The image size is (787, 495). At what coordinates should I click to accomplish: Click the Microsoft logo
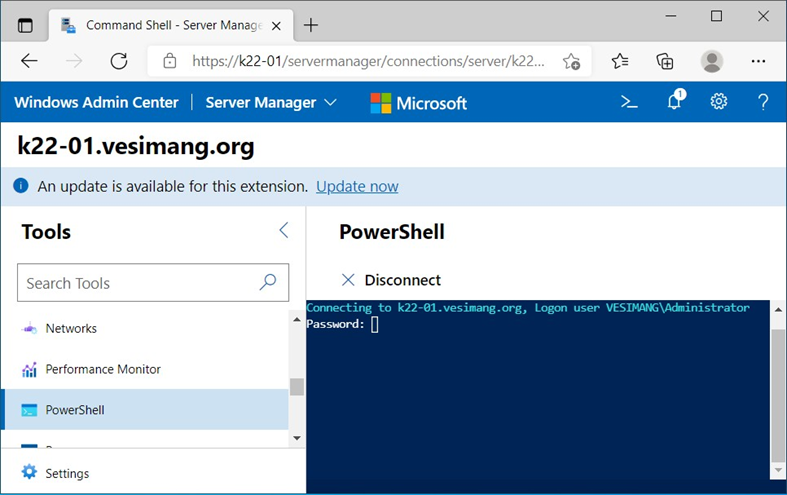[x=419, y=103]
